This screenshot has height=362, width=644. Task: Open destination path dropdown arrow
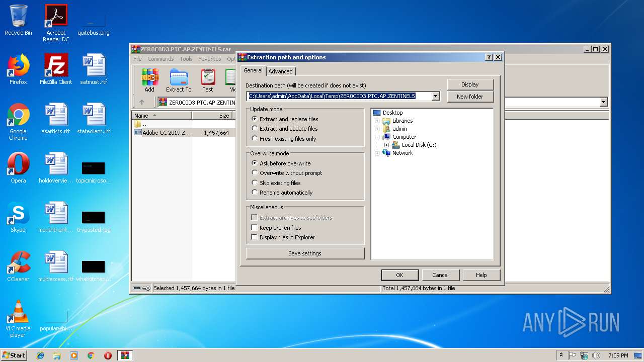(x=436, y=96)
